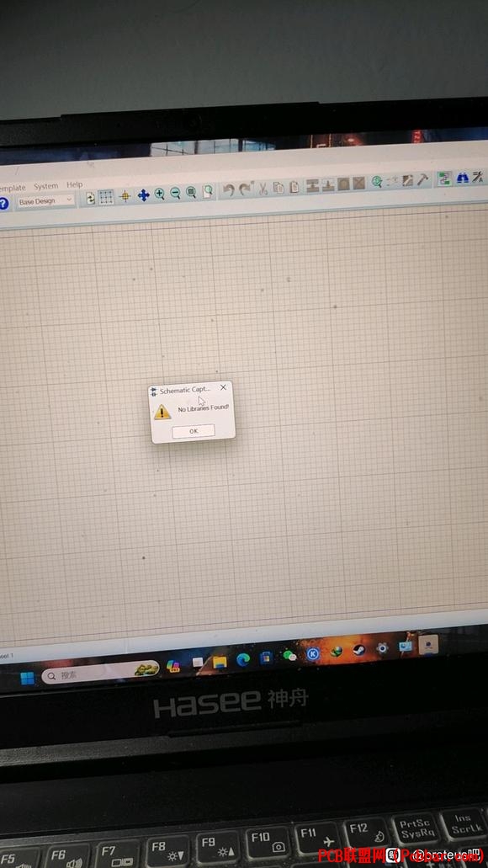Open the System menu
The height and width of the screenshot is (868, 488).
click(x=46, y=187)
